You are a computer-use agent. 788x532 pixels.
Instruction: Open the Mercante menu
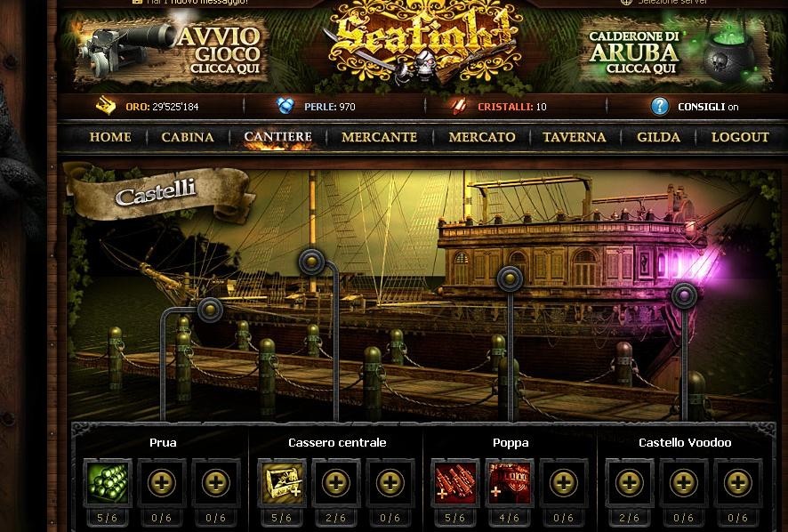[x=380, y=137]
